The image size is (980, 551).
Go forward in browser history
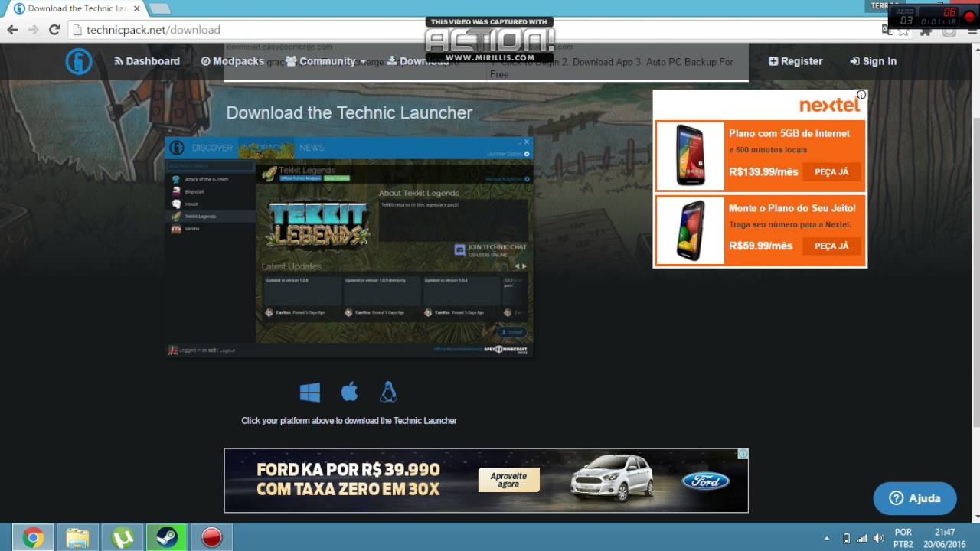(x=33, y=30)
